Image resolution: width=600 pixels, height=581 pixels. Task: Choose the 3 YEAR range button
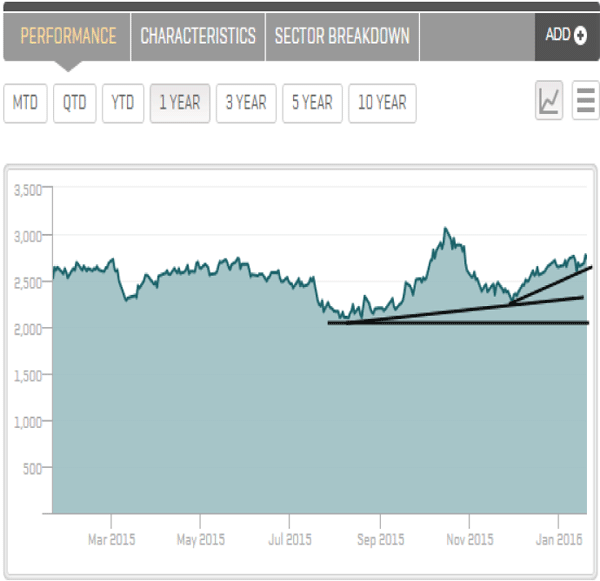[245, 103]
